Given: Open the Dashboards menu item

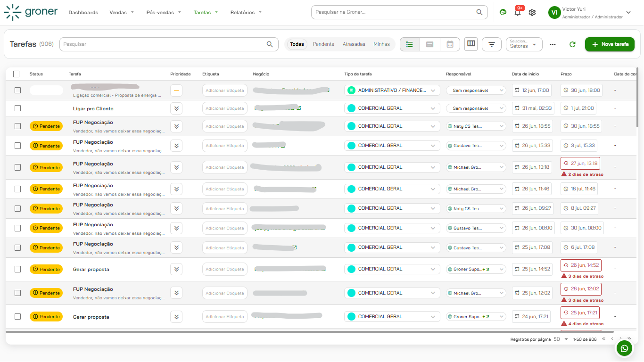Looking at the screenshot, I should [83, 13].
